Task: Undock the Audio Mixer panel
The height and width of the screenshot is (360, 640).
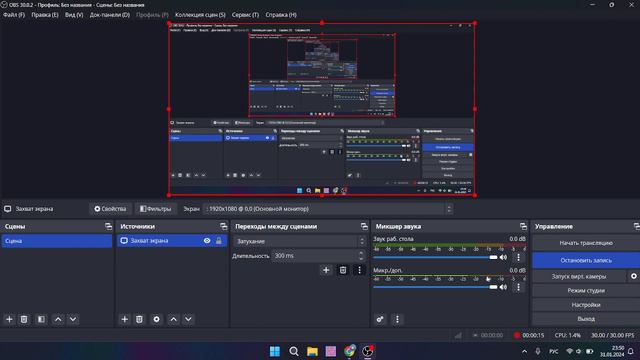Action: (523, 226)
